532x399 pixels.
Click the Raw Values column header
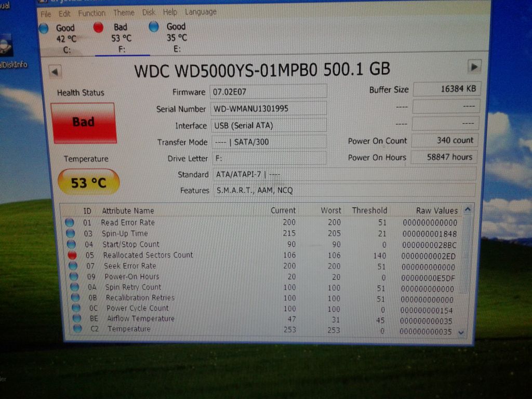point(436,211)
